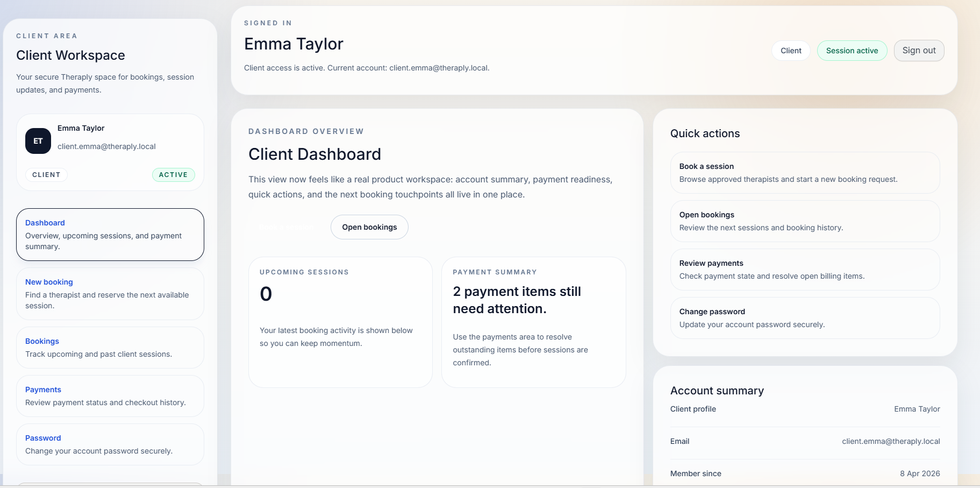Open the Password sidebar item
Screen dimensions: 980x488
coord(110,444)
